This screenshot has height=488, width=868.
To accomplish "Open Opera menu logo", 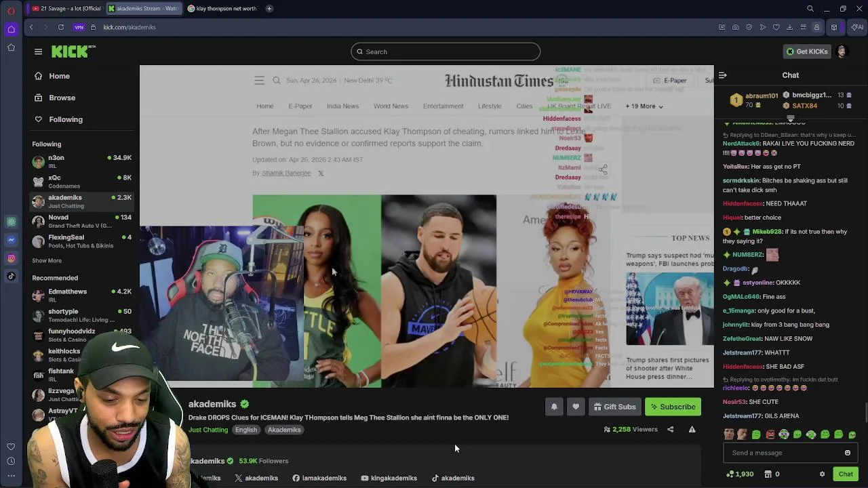I will 11,9.
